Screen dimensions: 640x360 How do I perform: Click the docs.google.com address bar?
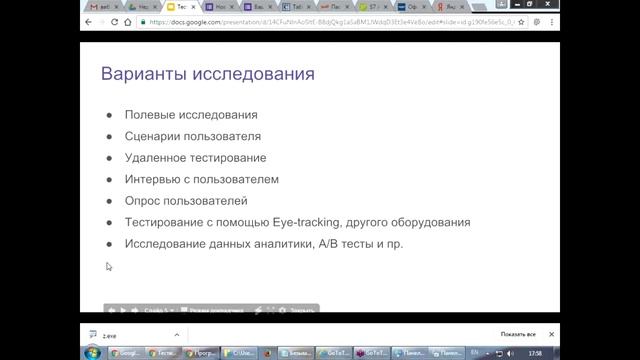[x=333, y=22]
